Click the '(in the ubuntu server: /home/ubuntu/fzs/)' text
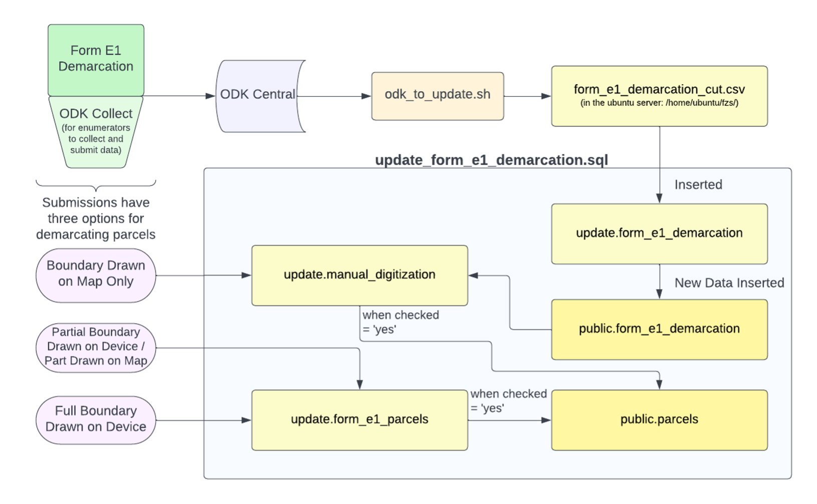 click(x=659, y=103)
